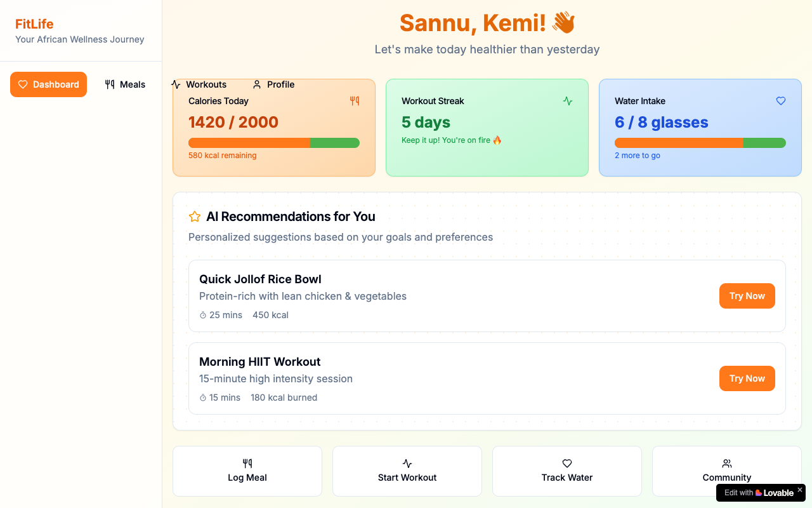This screenshot has height=508, width=812.
Task: Click the heart icon inside the Dashboard button
Action: point(23,84)
